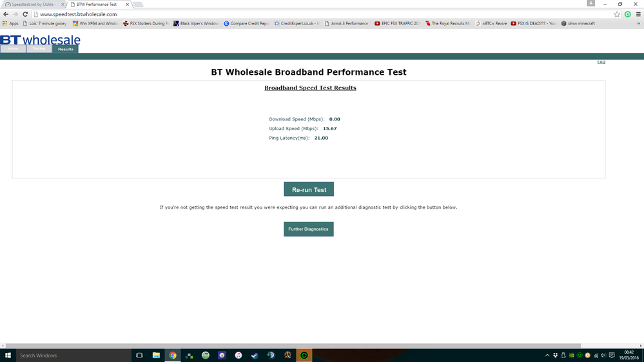Open a new browser tab
Viewport: 644px width, 362px height.
(139, 5)
